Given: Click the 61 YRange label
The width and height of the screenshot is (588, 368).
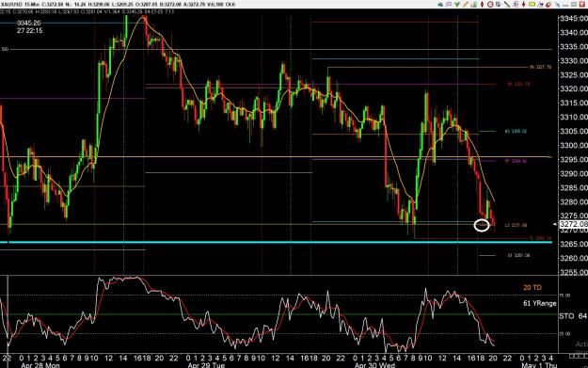Looking at the screenshot, I should coord(540,303).
